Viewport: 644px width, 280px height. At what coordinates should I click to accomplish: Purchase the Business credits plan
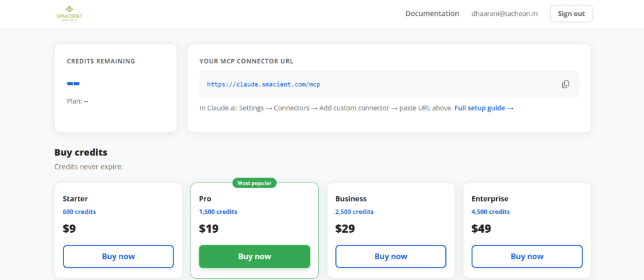click(391, 256)
